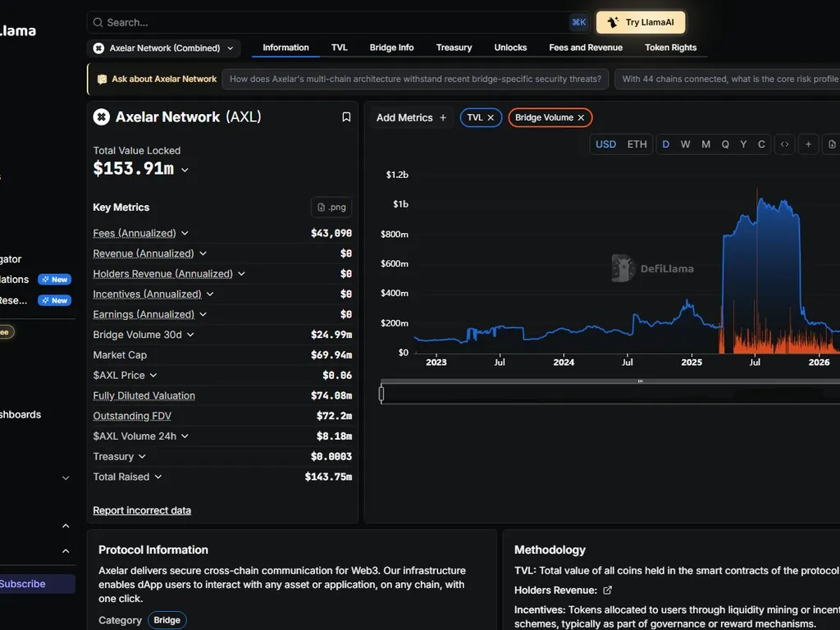
Task: Open the Information tab
Action: pos(285,48)
